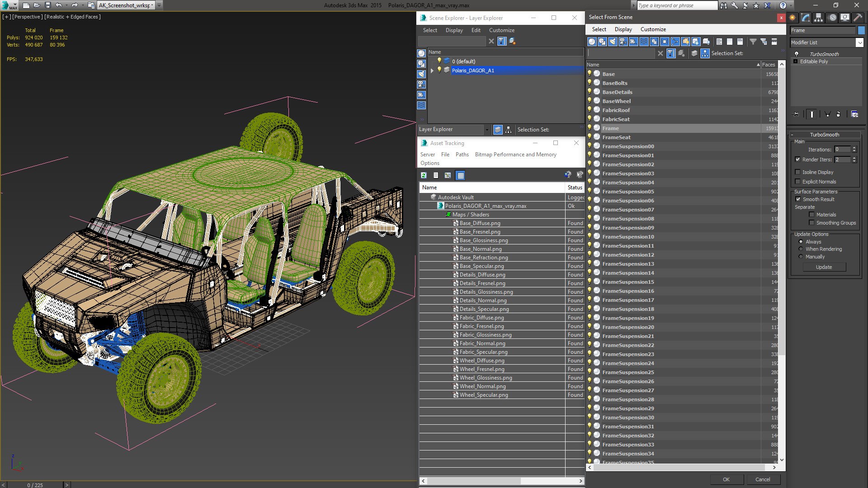Open Select menu in Scene Explorer

430,30
